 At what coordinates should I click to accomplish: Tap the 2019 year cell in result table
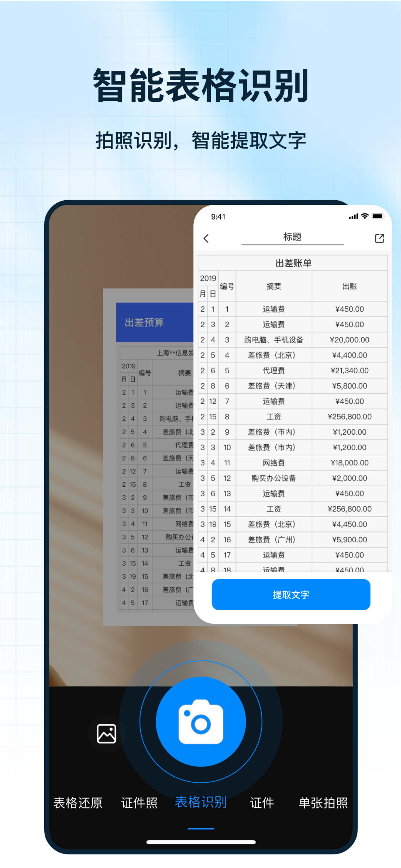pyautogui.click(x=208, y=278)
